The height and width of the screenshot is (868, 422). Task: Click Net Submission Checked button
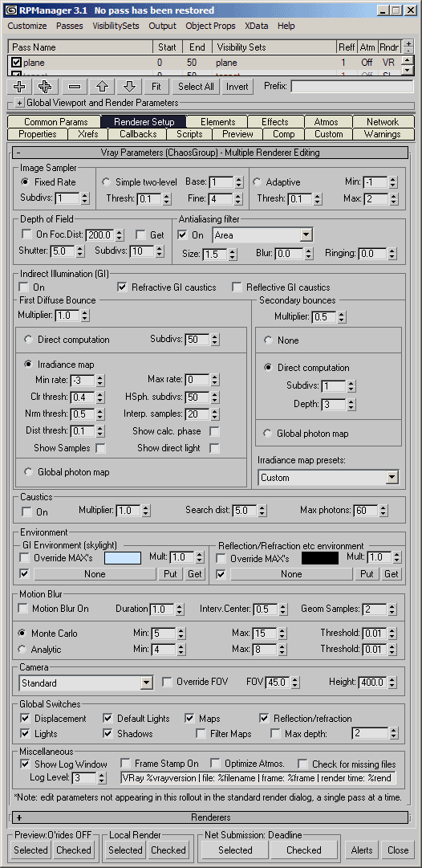click(303, 850)
